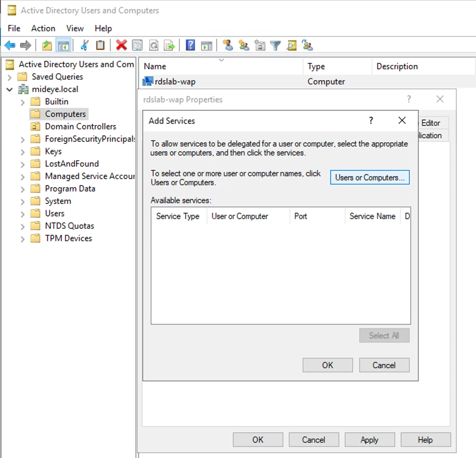Screen dimensions: 476x458
Task: Collapse the mideye.local domain node
Action: pos(9,89)
